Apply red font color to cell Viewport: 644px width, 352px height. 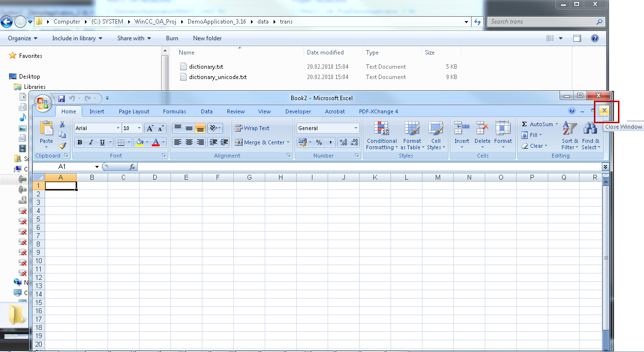pos(156,142)
